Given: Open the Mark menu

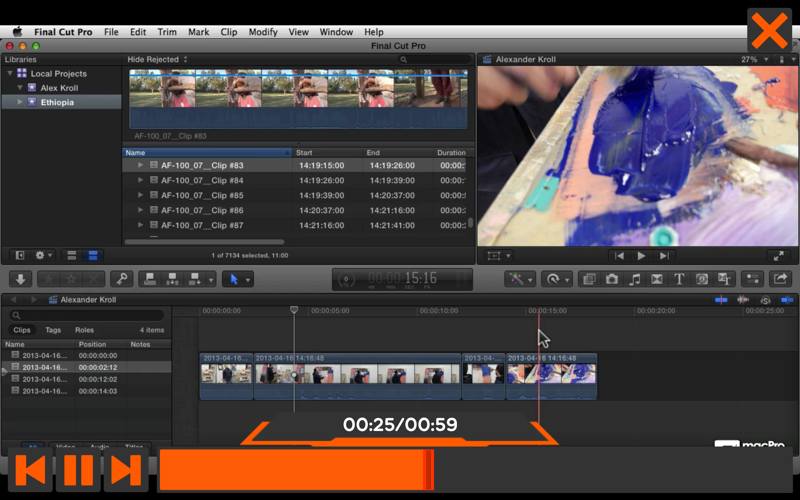Looking at the screenshot, I should (198, 32).
